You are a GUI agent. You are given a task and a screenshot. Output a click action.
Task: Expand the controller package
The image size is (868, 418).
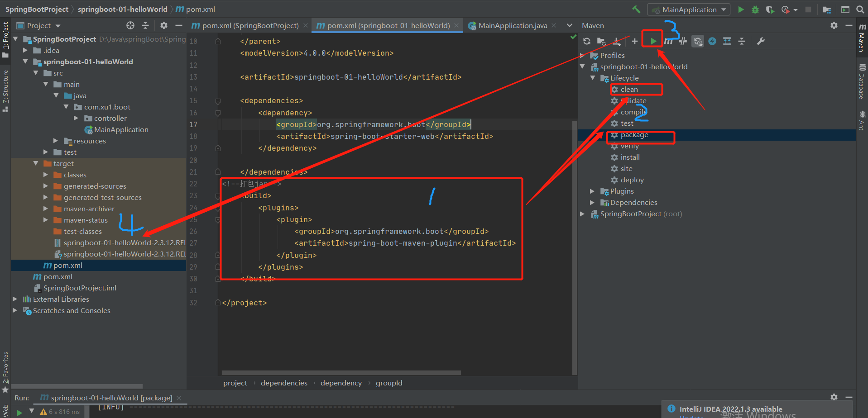point(76,118)
